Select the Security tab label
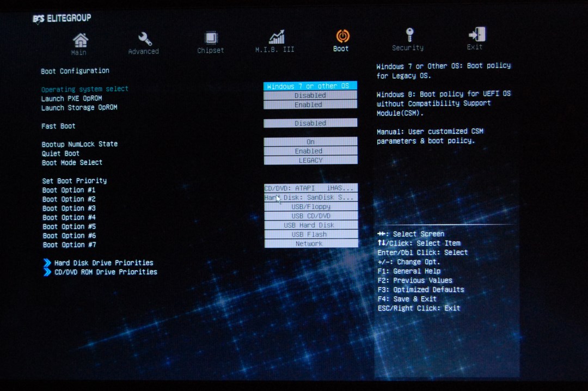Image resolution: width=588 pixels, height=391 pixels. pos(408,48)
